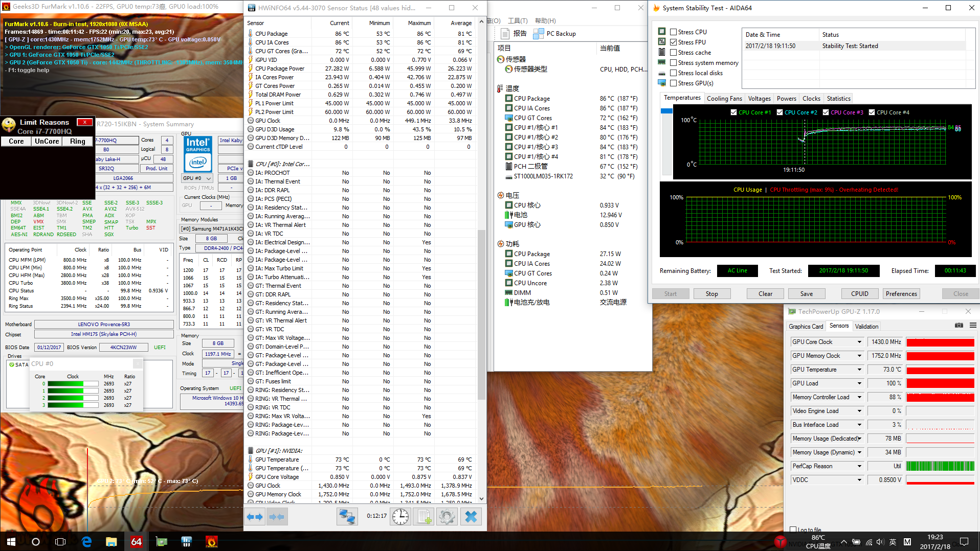980x551 pixels.
Task: Click HWiNFO network remote monitoring icon
Action: (347, 517)
